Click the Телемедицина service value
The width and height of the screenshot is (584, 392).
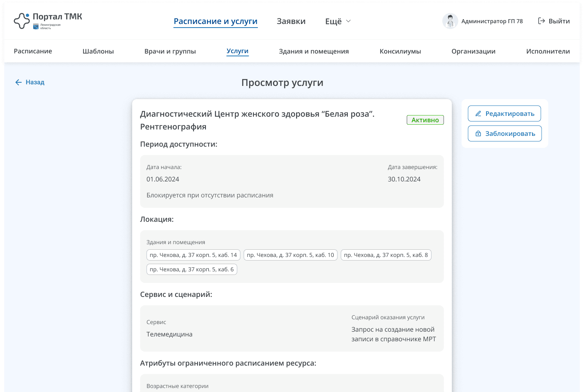[x=169, y=334]
